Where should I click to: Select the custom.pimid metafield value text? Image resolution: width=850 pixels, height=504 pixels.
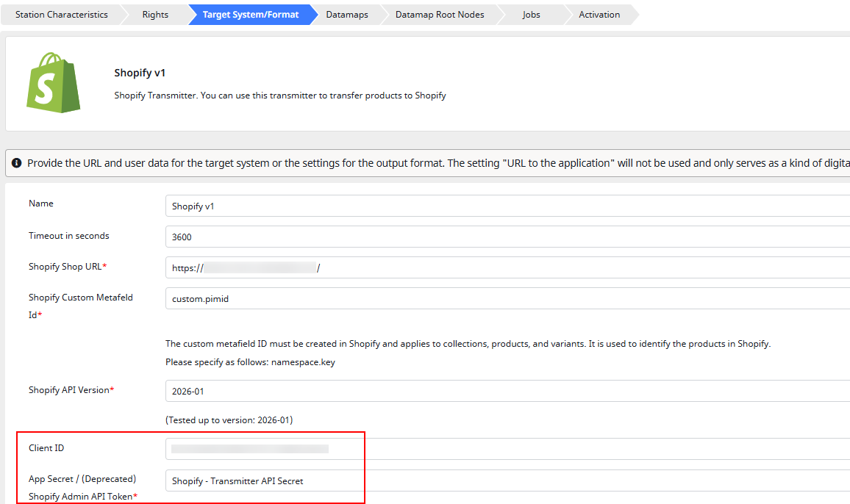[x=196, y=298]
